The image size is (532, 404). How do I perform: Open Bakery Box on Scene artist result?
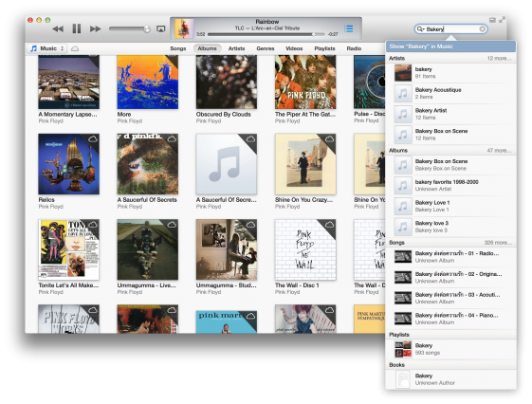pos(450,135)
